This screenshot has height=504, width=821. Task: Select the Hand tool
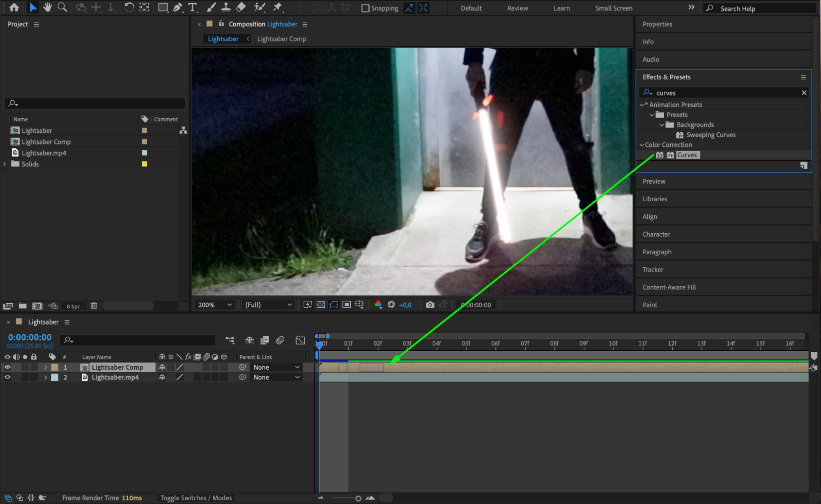point(48,7)
